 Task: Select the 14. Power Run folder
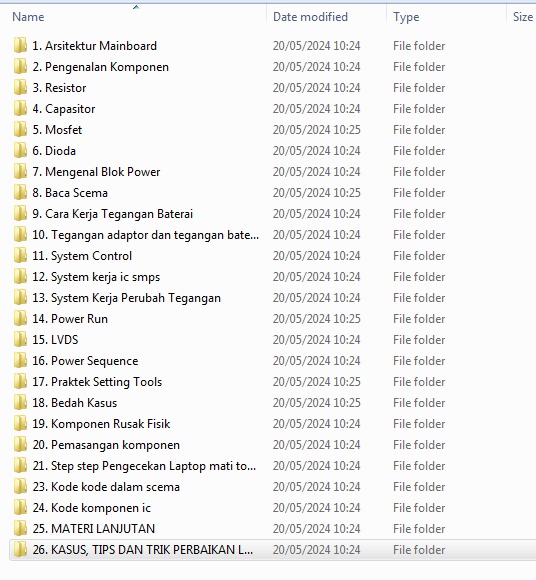70,319
